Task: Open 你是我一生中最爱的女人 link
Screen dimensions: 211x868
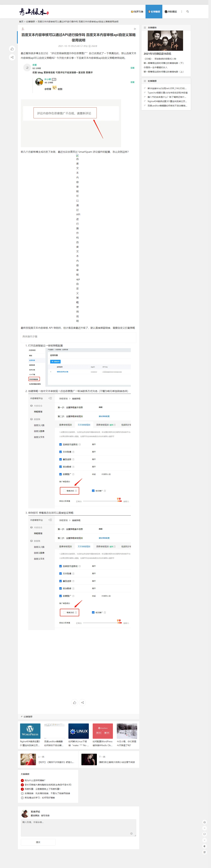Action: click(156, 67)
